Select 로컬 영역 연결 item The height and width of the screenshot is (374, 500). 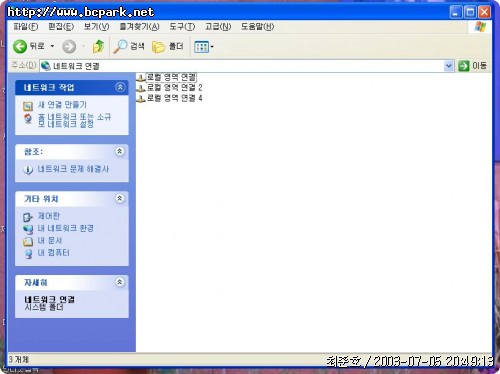pyautogui.click(x=171, y=77)
